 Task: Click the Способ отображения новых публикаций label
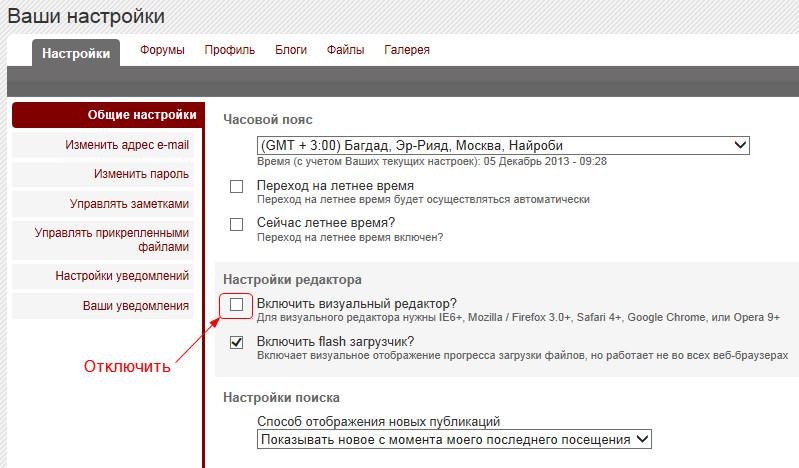tap(379, 422)
